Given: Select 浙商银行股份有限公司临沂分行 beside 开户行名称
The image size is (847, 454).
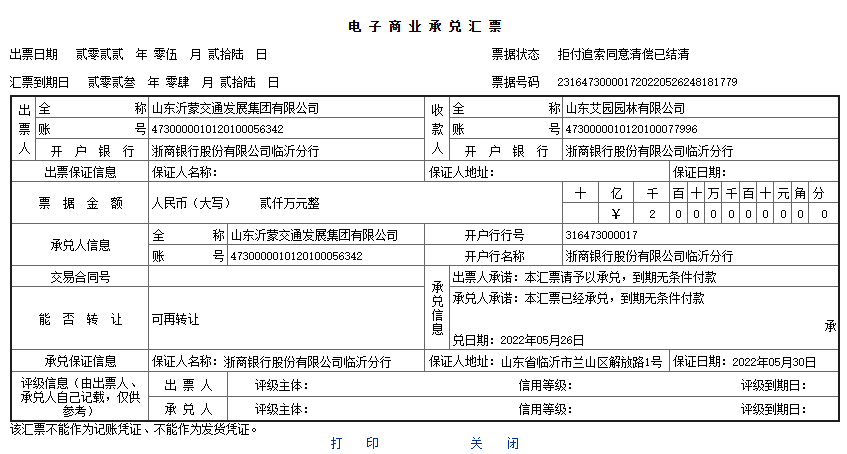Looking at the screenshot, I should point(649,256).
